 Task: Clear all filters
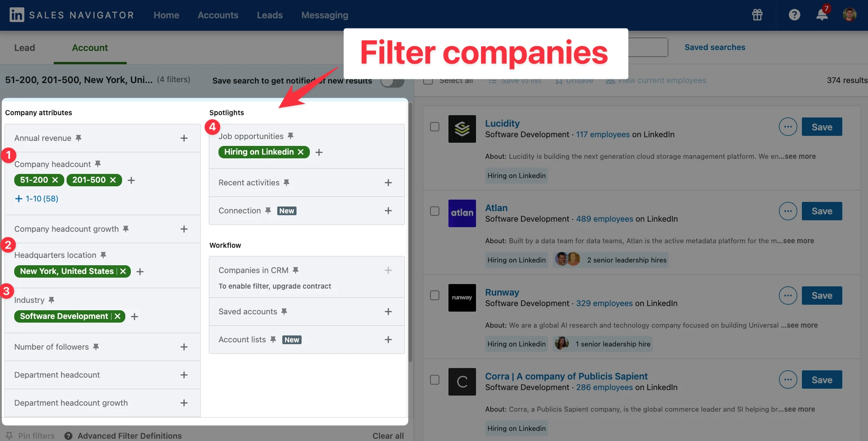pyautogui.click(x=388, y=436)
